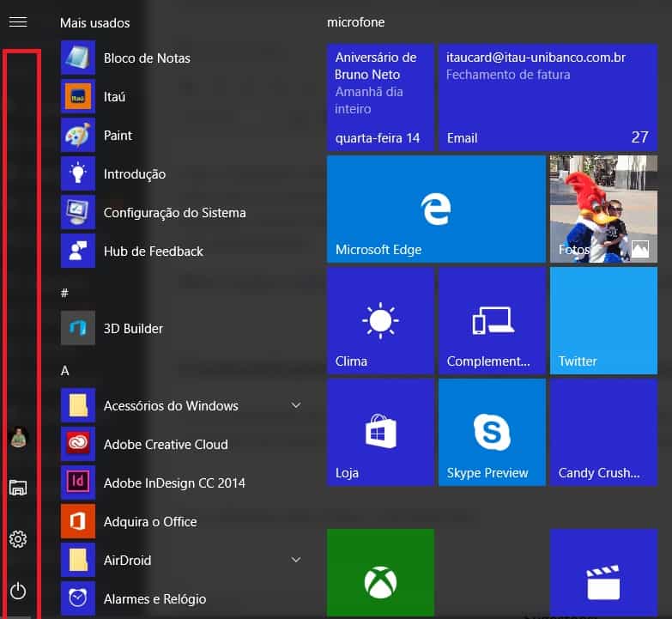This screenshot has height=619, width=672.
Task: Click the microfone group title
Action: click(x=355, y=22)
